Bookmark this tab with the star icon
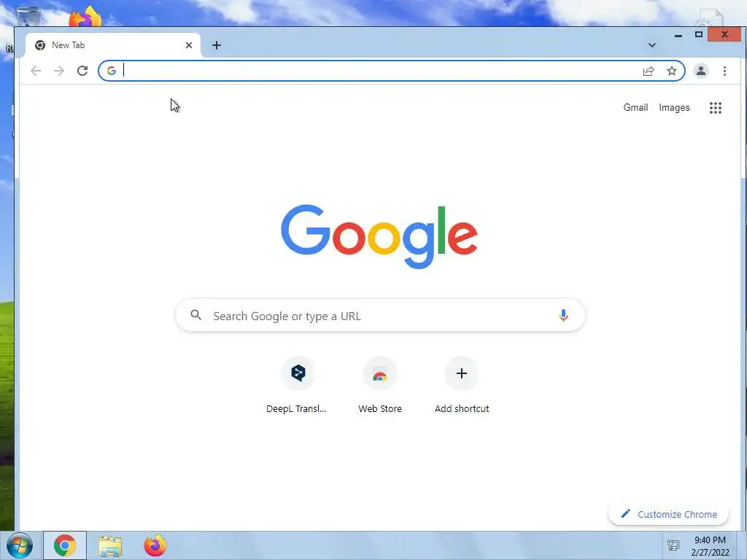The height and width of the screenshot is (560, 747). (x=672, y=71)
